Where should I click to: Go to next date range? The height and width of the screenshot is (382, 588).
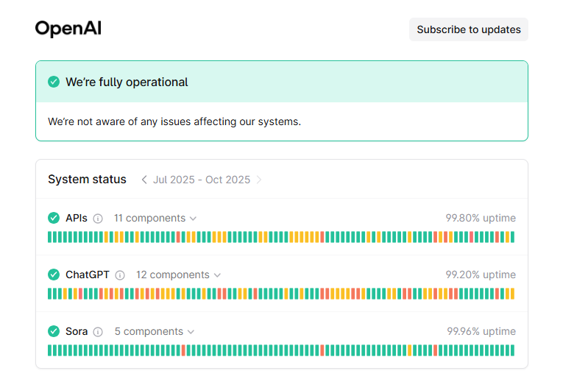pos(259,180)
